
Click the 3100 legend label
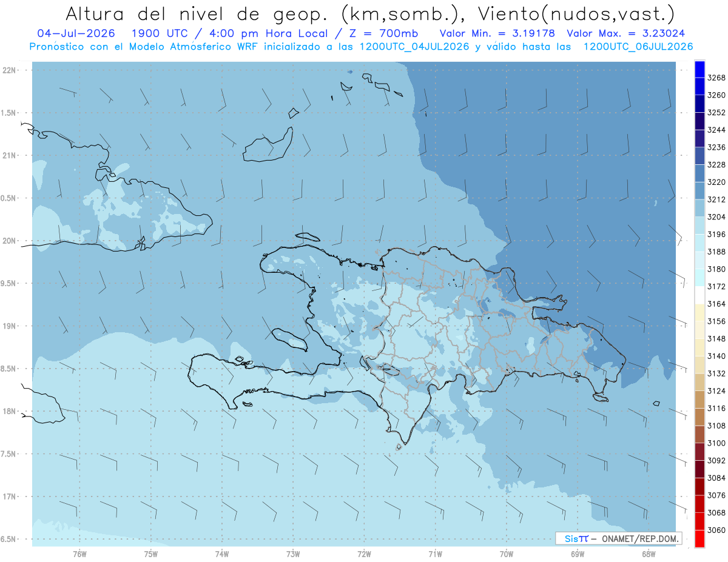(x=716, y=443)
